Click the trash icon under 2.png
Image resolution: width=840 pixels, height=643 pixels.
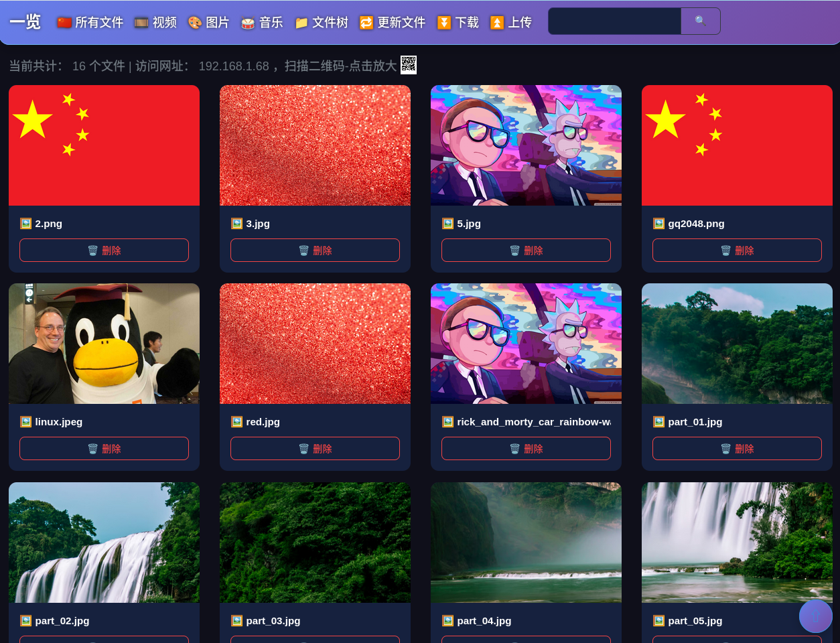click(93, 251)
